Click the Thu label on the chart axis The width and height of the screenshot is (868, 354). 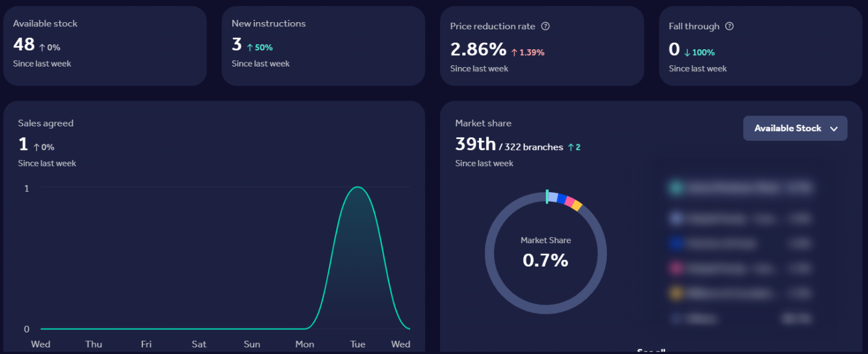[93, 344]
